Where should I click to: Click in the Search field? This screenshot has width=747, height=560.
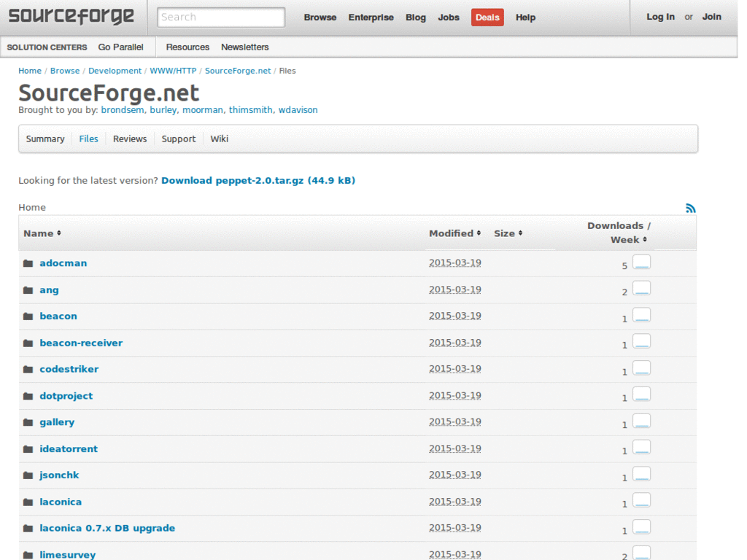tap(221, 17)
